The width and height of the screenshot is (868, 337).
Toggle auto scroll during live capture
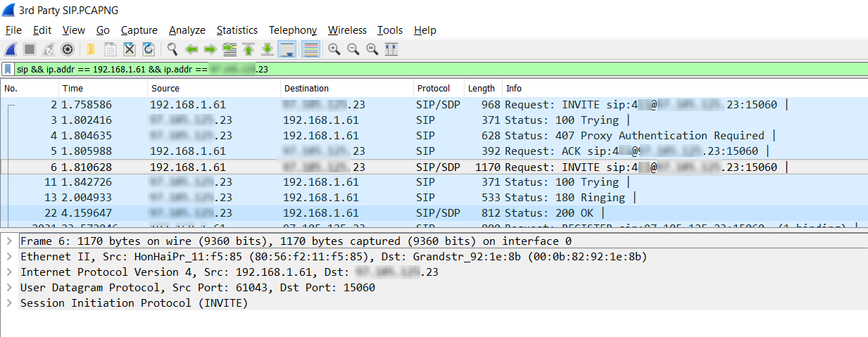point(287,49)
